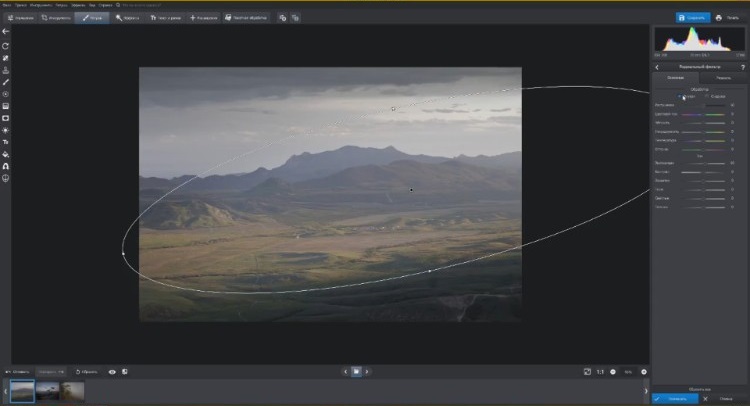Switch to the Резкость tab

723,77
